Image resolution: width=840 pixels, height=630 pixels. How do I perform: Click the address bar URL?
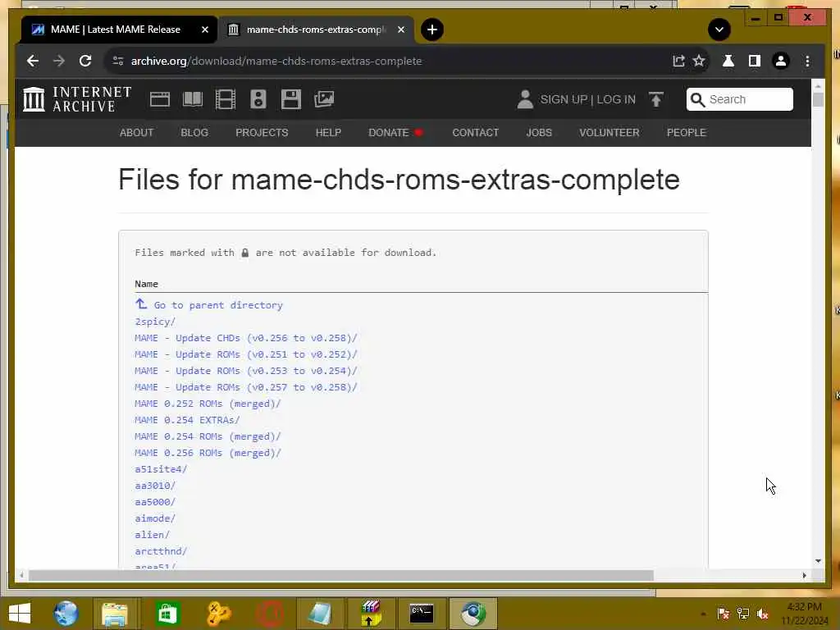[276, 61]
